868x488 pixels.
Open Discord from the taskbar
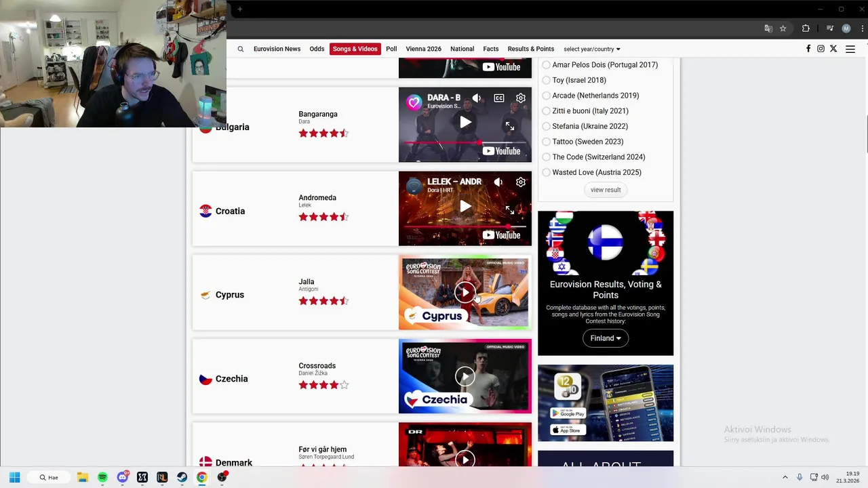[123, 477]
